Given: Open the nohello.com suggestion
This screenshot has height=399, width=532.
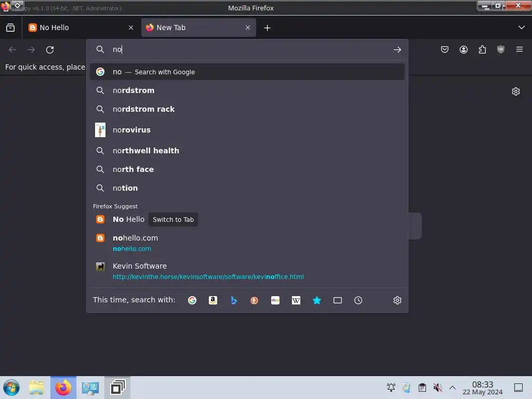Looking at the screenshot, I should pyautogui.click(x=247, y=243).
